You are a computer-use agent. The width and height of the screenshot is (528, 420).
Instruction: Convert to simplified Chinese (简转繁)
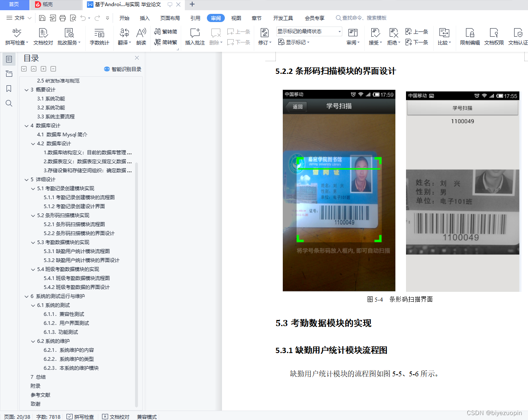[x=166, y=42]
